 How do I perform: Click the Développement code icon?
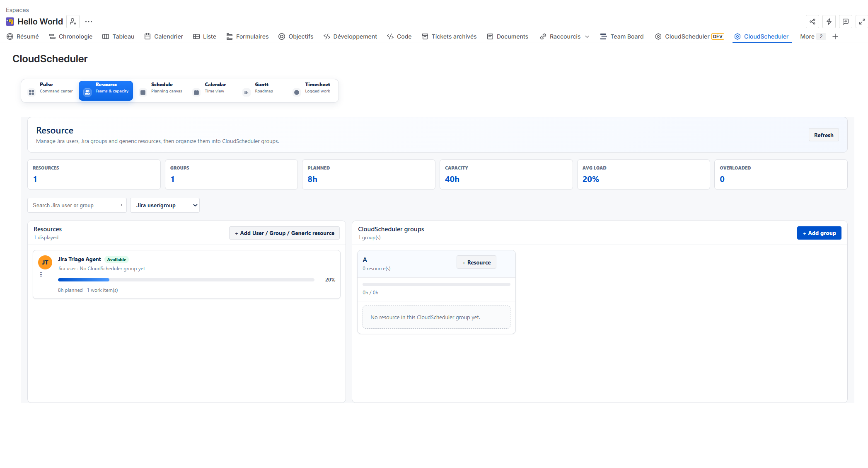click(x=327, y=36)
